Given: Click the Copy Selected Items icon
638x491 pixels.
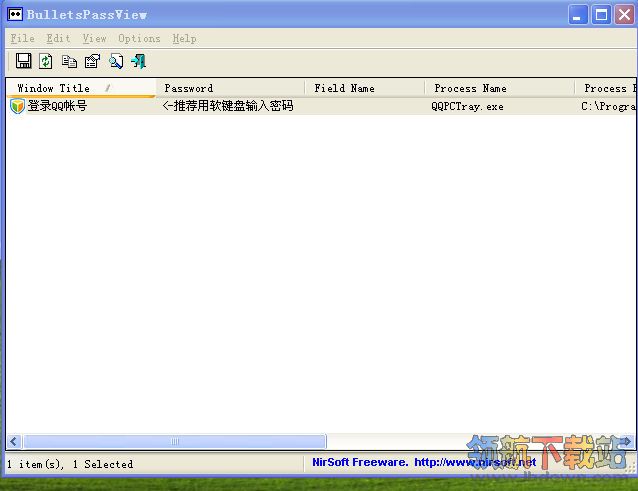Looking at the screenshot, I should [x=69, y=61].
